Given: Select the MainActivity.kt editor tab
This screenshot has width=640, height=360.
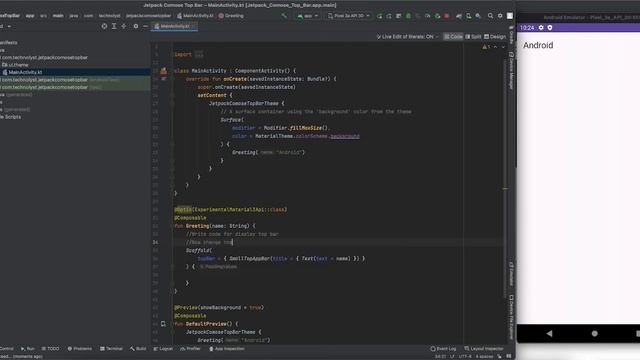Looking at the screenshot, I should (174, 26).
